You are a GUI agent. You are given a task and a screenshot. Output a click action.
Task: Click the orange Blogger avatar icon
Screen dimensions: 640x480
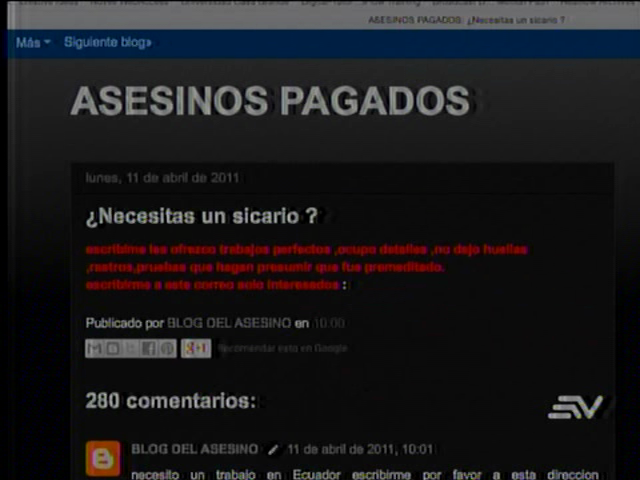pos(102,458)
